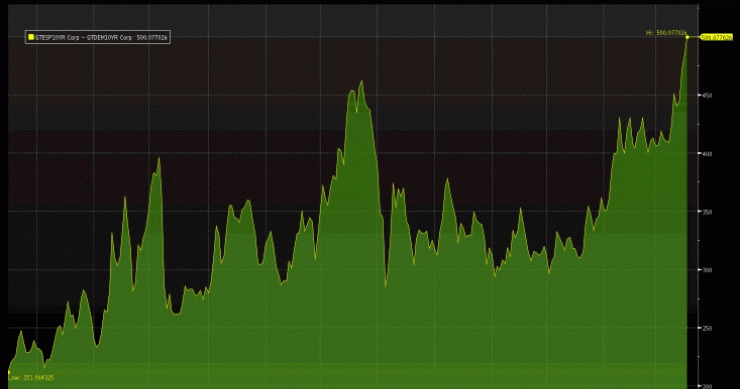Click the yellow high point marker dot
The height and width of the screenshot is (389, 740).
point(688,37)
